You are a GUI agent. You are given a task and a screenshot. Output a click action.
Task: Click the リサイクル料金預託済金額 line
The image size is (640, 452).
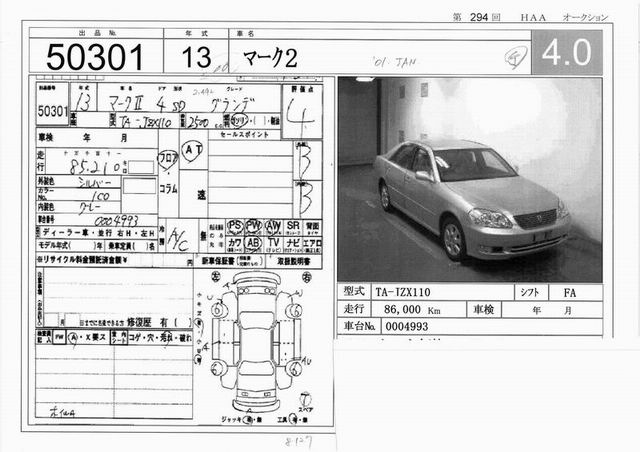pos(114,261)
